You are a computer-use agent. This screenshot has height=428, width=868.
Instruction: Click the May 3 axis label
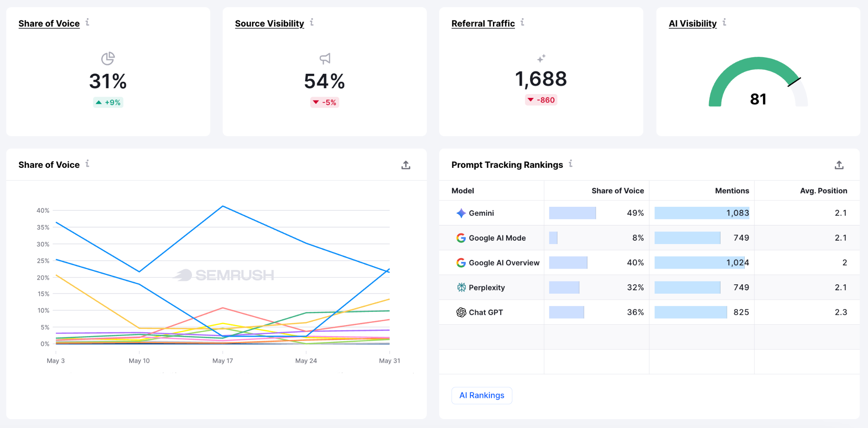point(56,361)
